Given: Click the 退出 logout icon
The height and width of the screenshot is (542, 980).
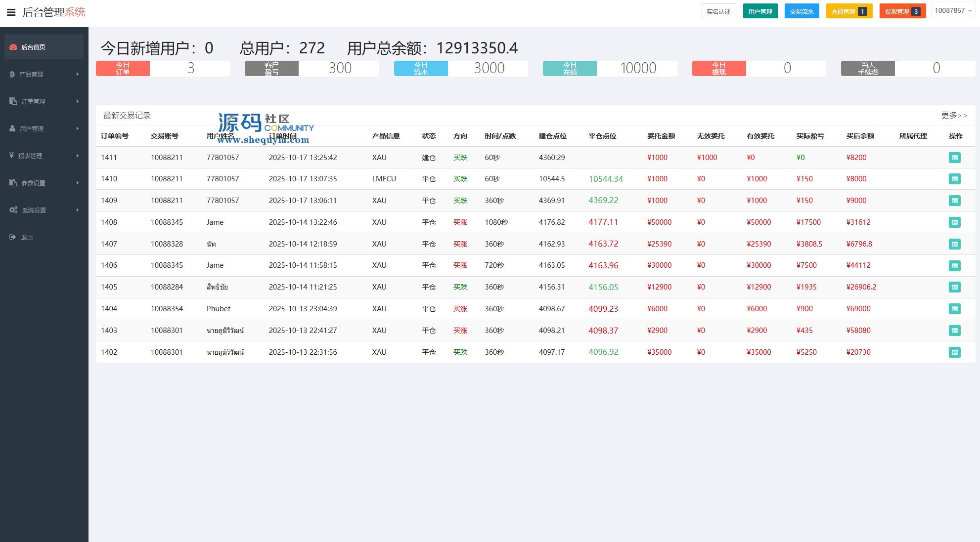Looking at the screenshot, I should coord(13,237).
